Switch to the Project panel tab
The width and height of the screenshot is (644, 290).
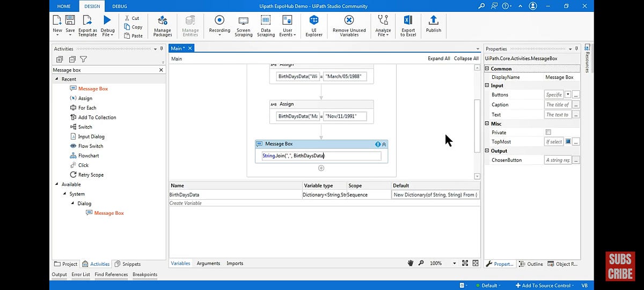(66, 264)
